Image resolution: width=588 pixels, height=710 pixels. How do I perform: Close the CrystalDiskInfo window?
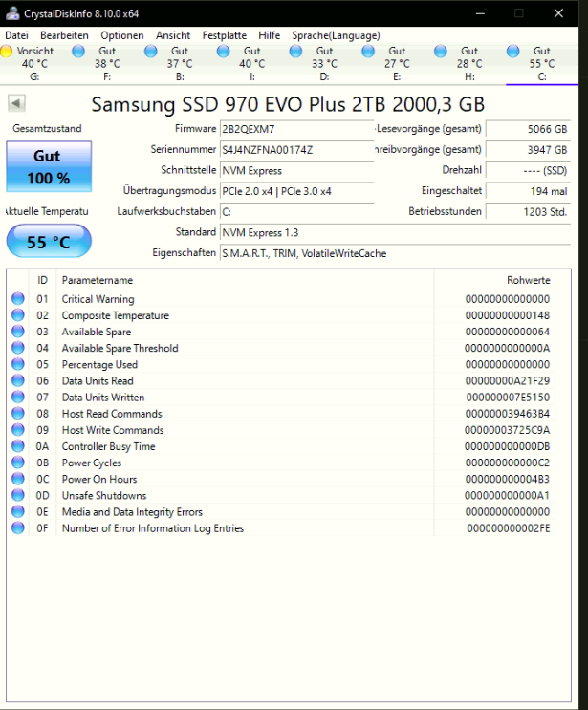[x=558, y=13]
